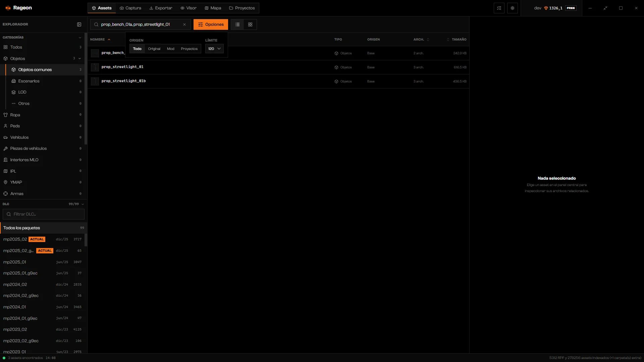644x362 pixels.
Task: Open the Límite 120 dropdown
Action: click(214, 49)
